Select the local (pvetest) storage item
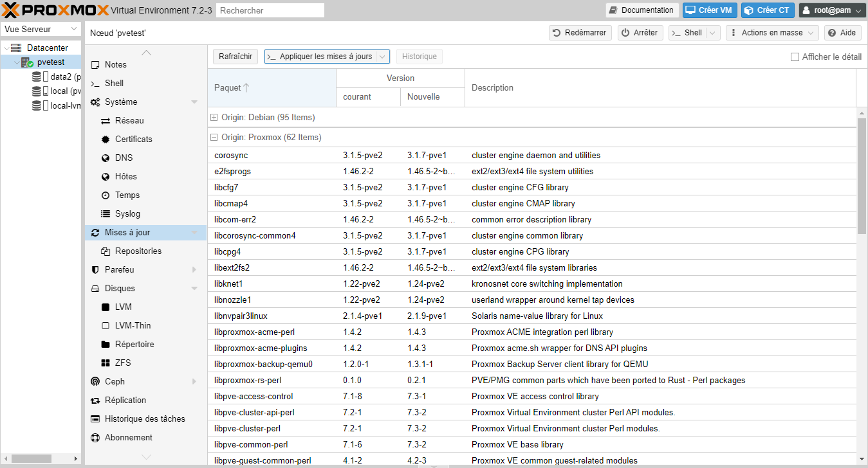868x468 pixels. point(56,91)
